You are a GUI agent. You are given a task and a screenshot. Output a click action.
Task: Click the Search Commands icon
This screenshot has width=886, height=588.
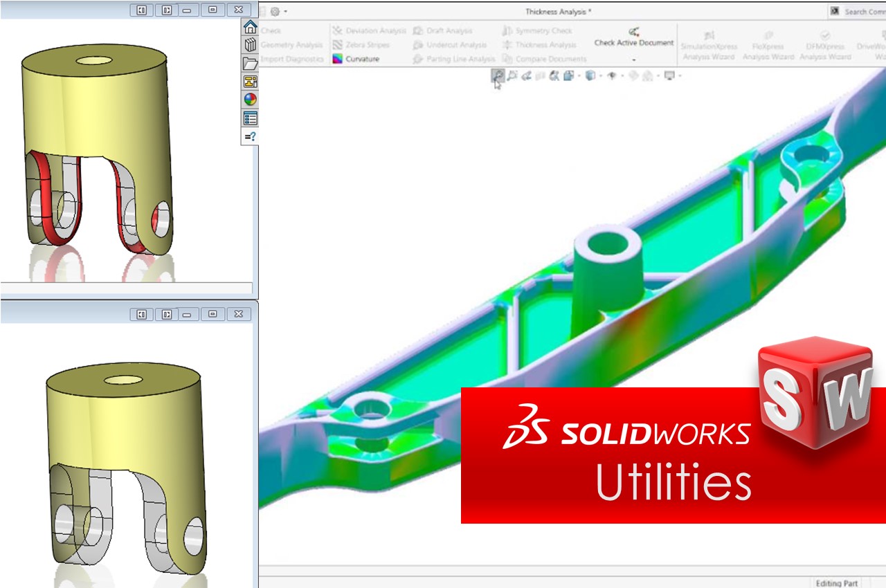tap(835, 11)
